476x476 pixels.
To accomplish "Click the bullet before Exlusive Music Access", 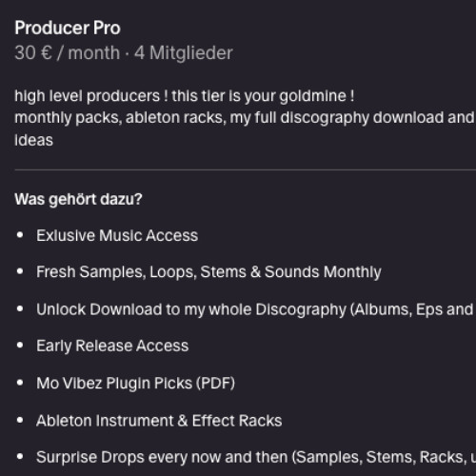I will (20, 235).
